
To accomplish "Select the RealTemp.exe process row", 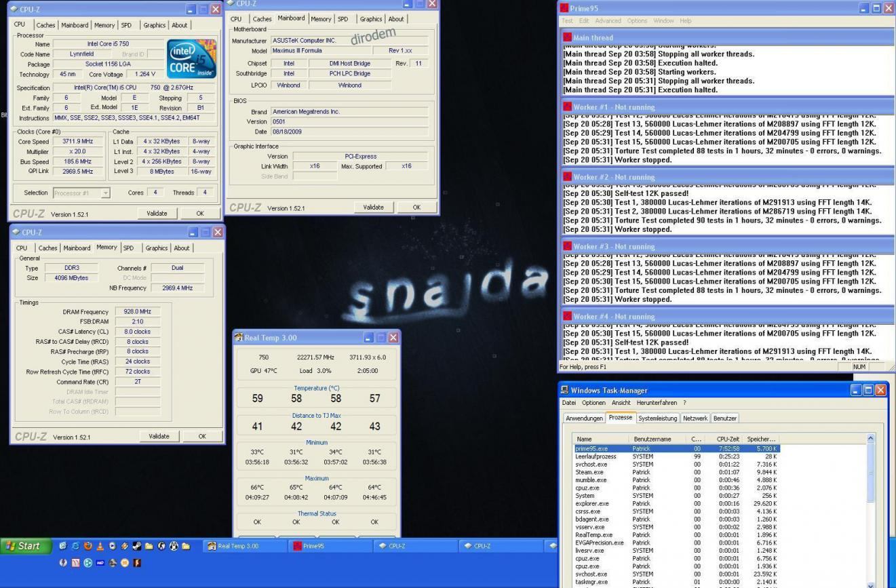I will tap(676, 534).
